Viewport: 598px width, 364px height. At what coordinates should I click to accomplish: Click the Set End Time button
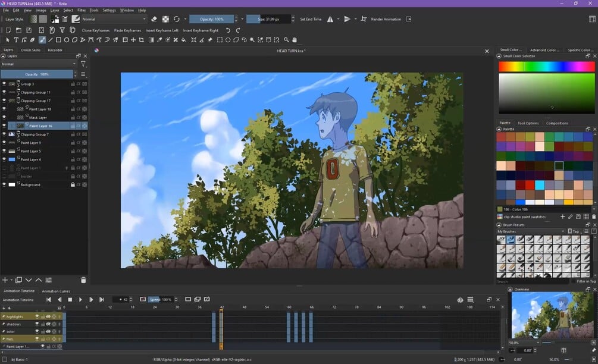pyautogui.click(x=311, y=19)
